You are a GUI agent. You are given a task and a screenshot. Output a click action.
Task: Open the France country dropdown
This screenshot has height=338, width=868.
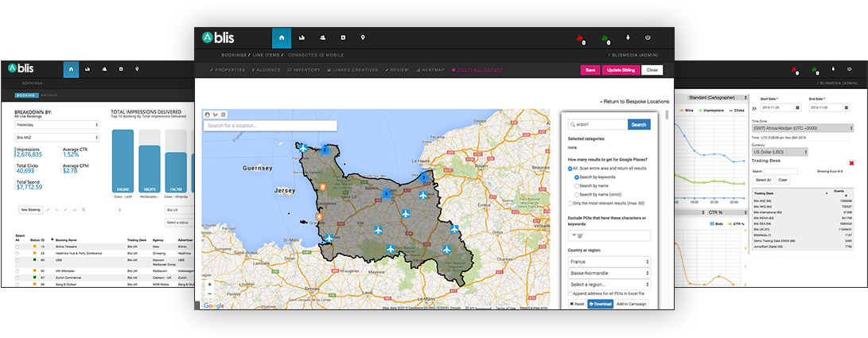(x=609, y=261)
